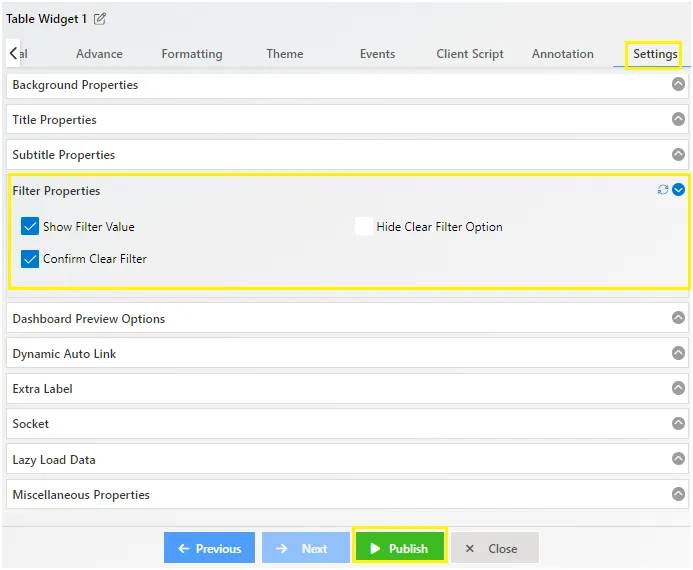Screen dimensions: 693x570
Task: Click the Dynamic Auto Link label
Action: click(x=64, y=354)
